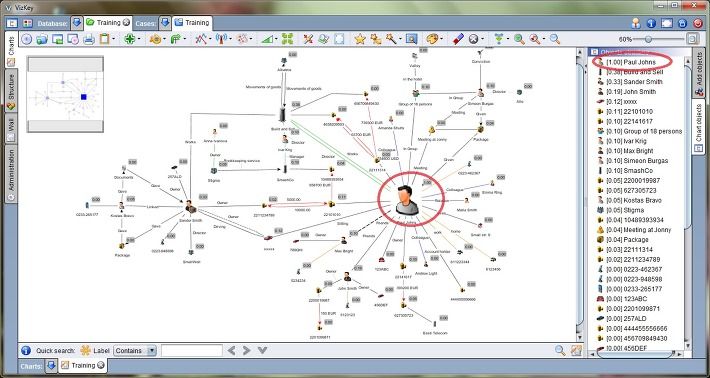Switch to the Wall side tab

pyautogui.click(x=11, y=128)
